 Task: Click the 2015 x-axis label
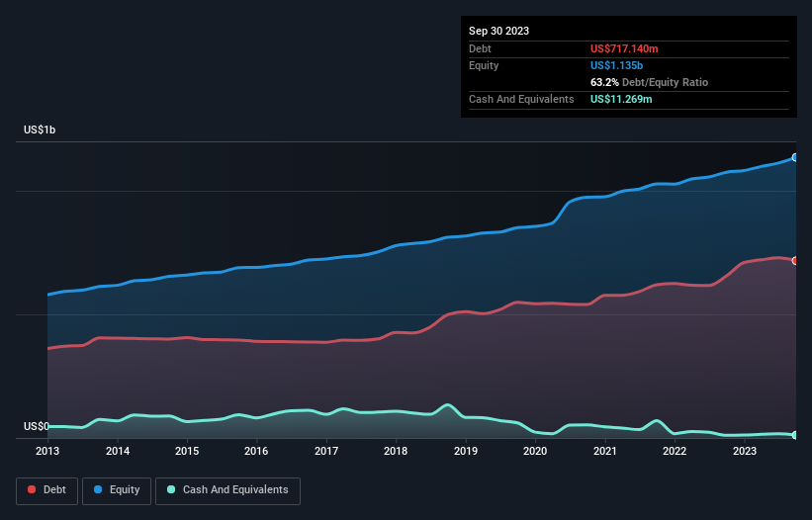point(187,451)
